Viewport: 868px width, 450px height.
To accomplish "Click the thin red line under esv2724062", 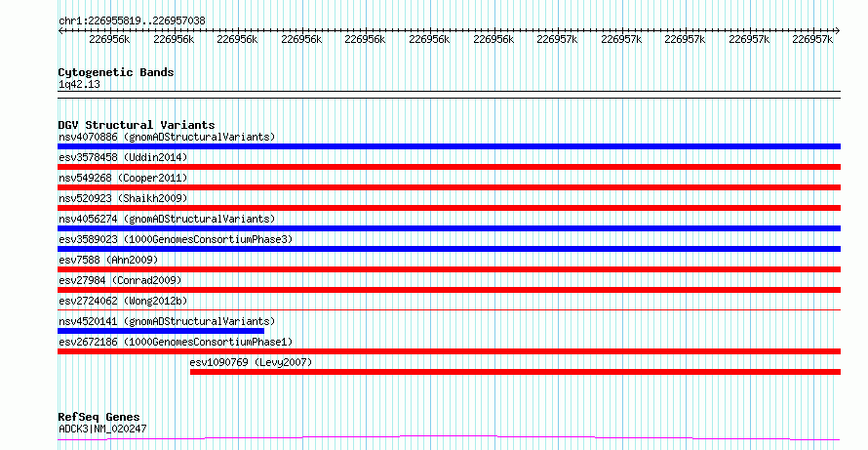I will click(x=449, y=310).
